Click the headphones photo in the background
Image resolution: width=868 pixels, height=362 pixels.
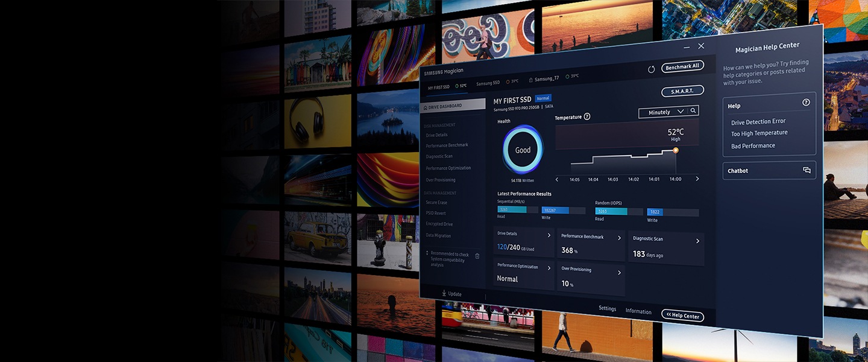coord(318,121)
